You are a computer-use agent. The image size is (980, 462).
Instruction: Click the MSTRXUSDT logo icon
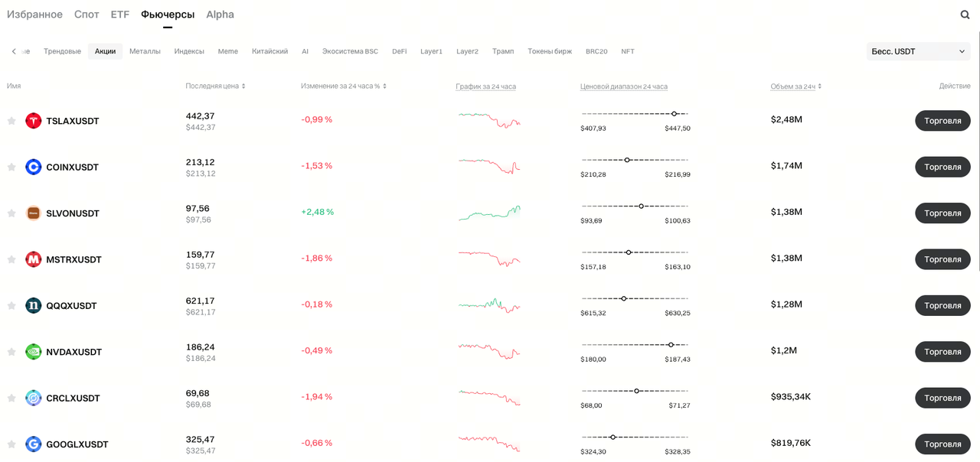click(33, 259)
